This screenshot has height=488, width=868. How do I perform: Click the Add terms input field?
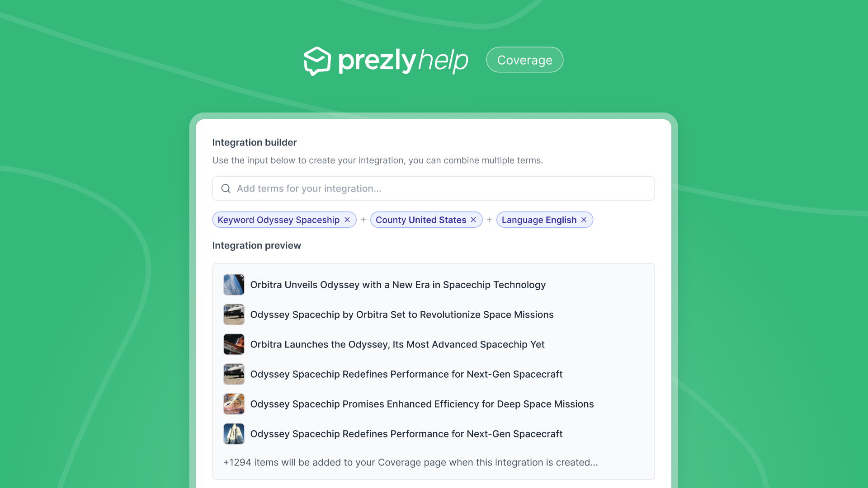tap(434, 188)
